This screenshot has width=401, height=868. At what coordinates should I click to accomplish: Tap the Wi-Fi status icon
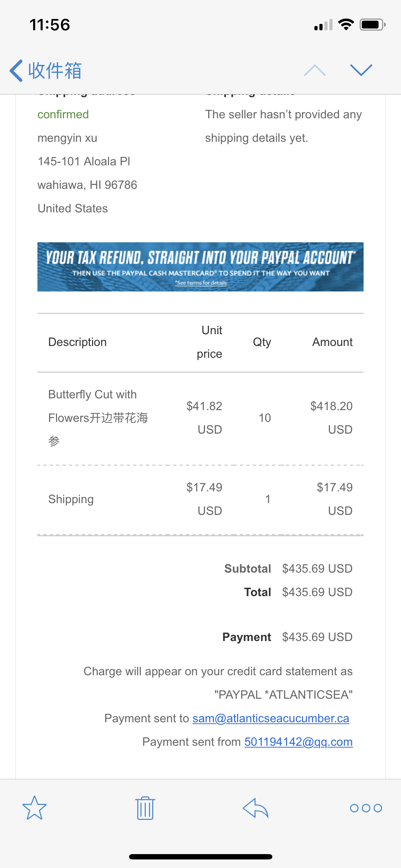pyautogui.click(x=346, y=25)
